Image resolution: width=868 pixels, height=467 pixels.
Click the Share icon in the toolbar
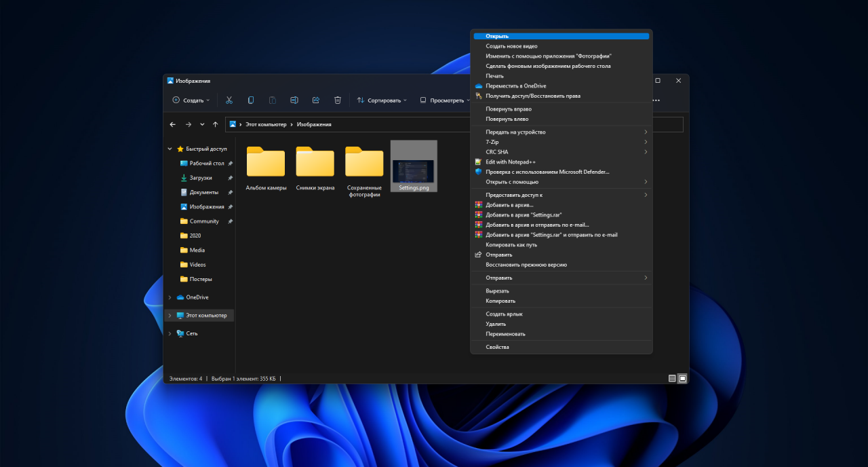coord(316,100)
